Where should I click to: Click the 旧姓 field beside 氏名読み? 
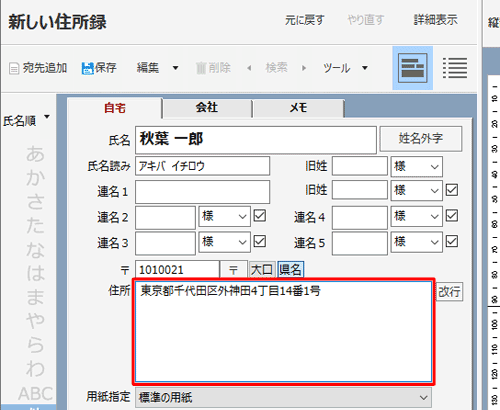tap(360, 166)
